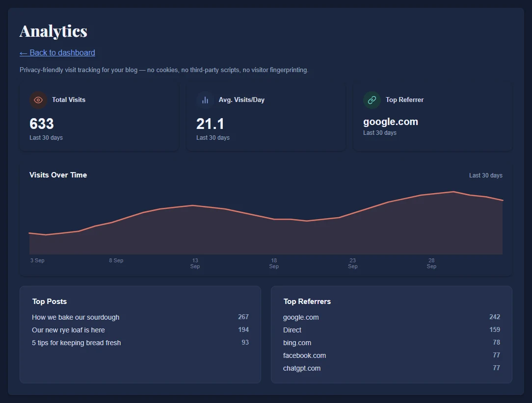Select the 21.1 average visits value
Viewport: 532px width, 403px height.
point(211,124)
